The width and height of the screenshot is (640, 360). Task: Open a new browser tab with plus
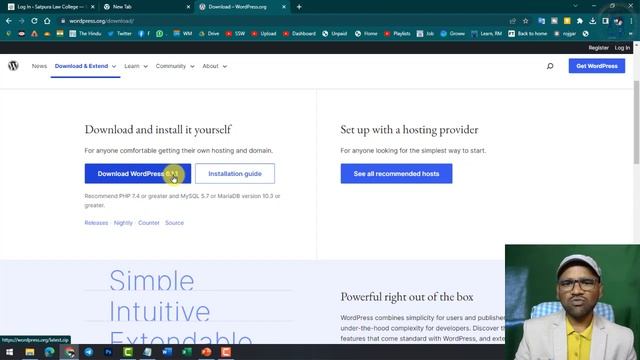coord(299,7)
